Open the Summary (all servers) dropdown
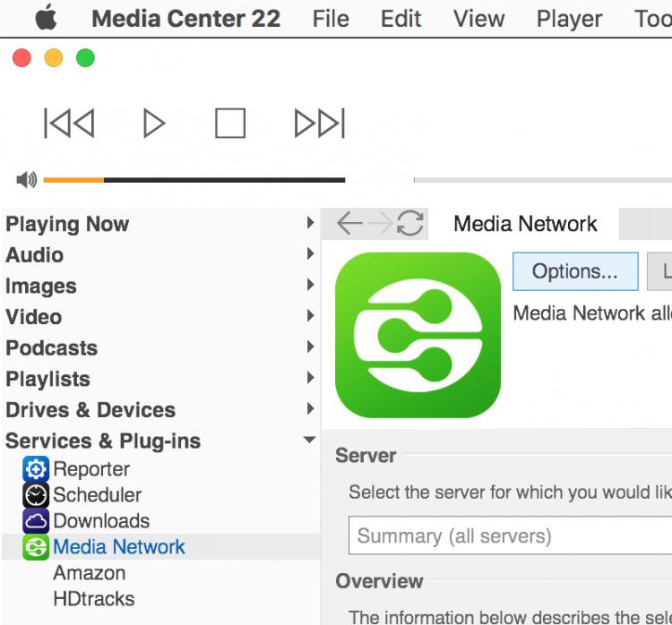 tap(510, 535)
